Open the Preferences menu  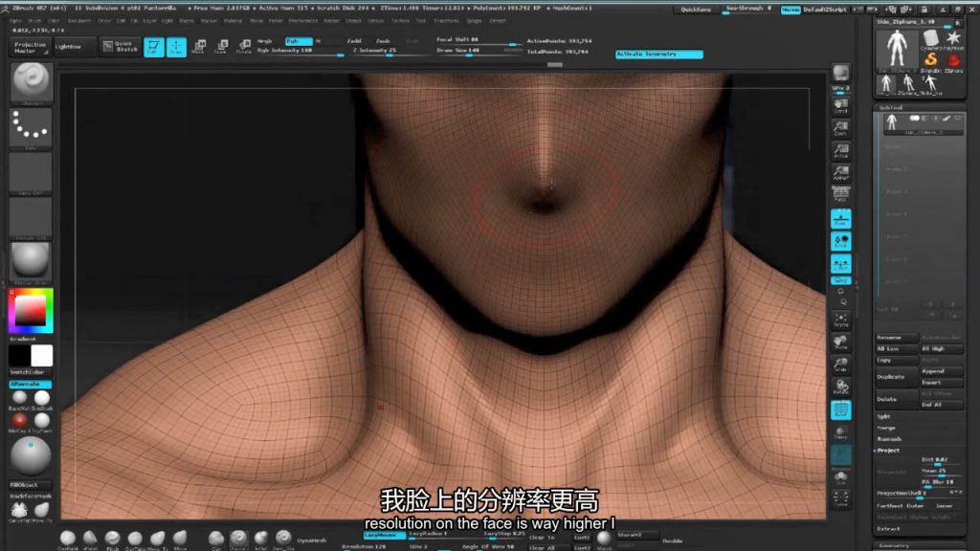(303, 21)
